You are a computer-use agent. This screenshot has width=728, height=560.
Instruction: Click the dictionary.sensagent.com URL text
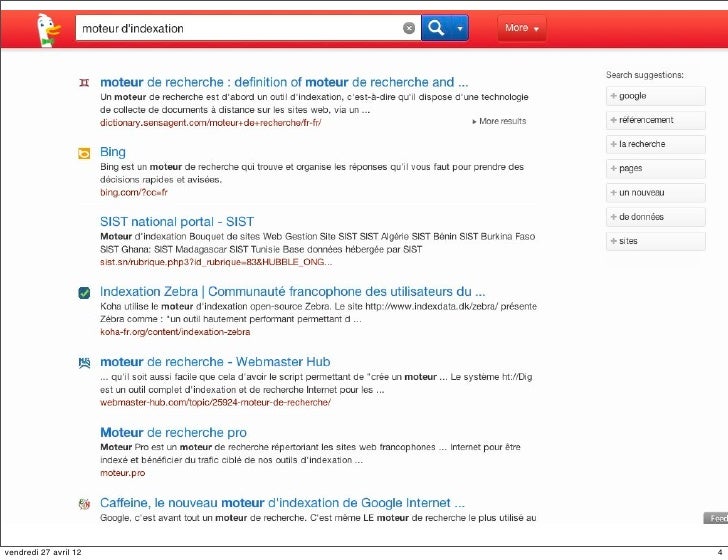click(210, 123)
